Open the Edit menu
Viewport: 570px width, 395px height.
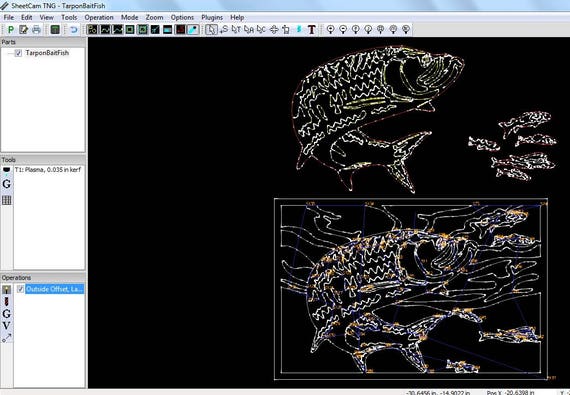point(26,17)
